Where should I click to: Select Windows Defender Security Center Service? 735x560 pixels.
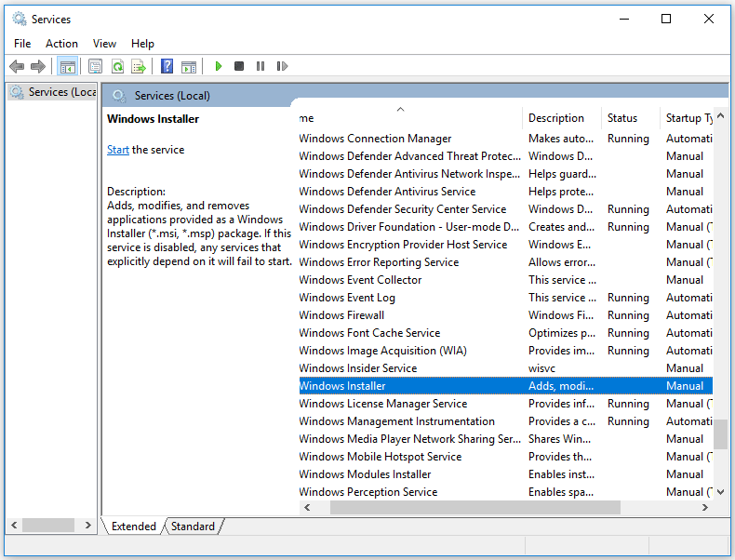coord(506,209)
